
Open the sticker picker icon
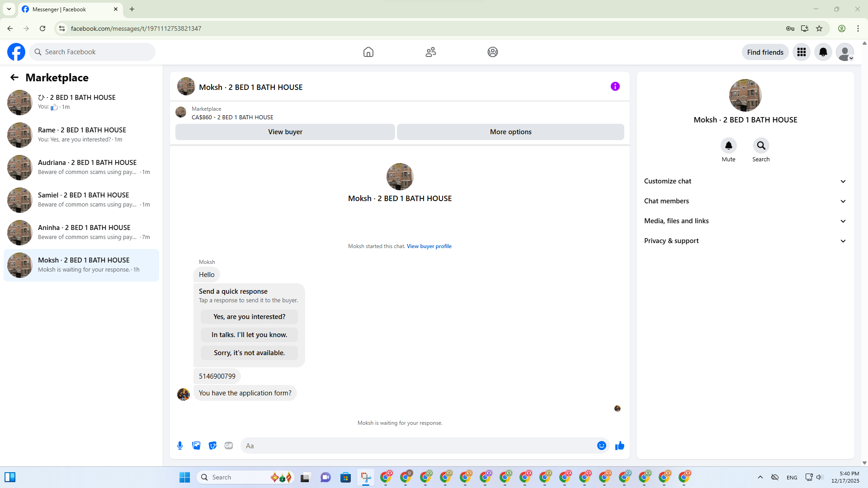pyautogui.click(x=212, y=446)
